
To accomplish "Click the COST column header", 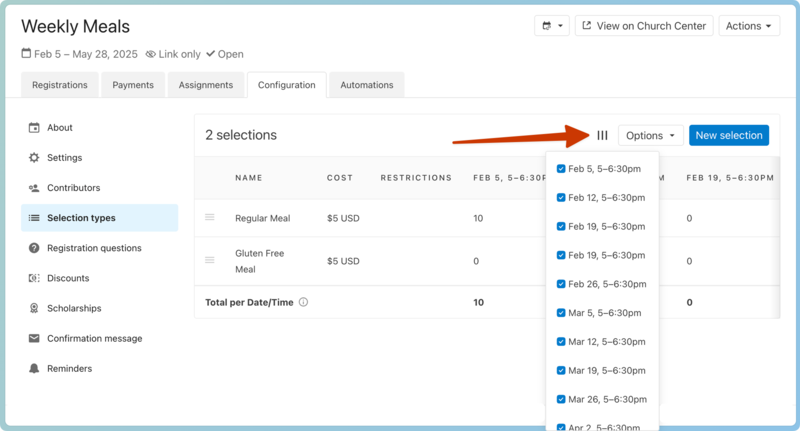I will pos(340,178).
